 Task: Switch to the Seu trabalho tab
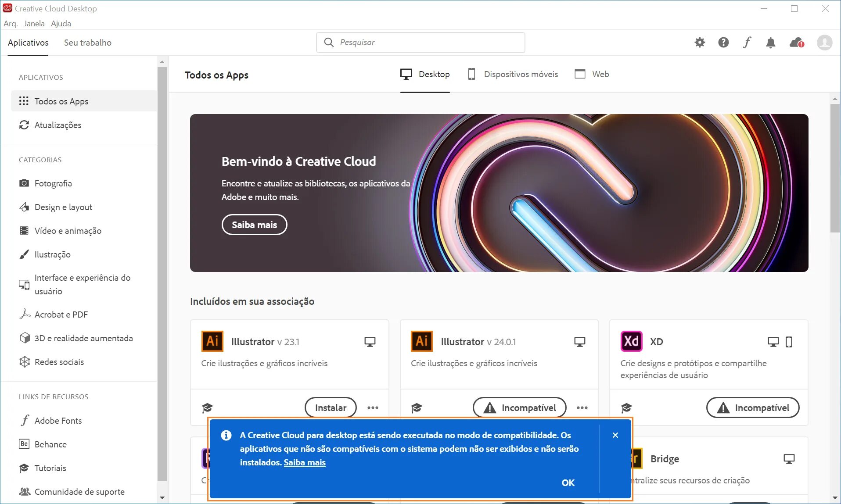coord(88,43)
